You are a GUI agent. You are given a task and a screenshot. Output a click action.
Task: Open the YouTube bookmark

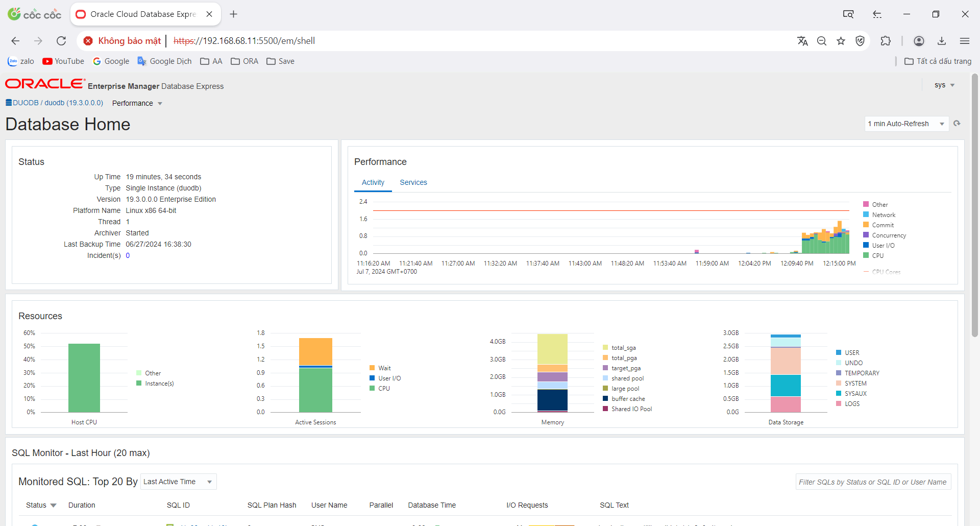pyautogui.click(x=63, y=61)
